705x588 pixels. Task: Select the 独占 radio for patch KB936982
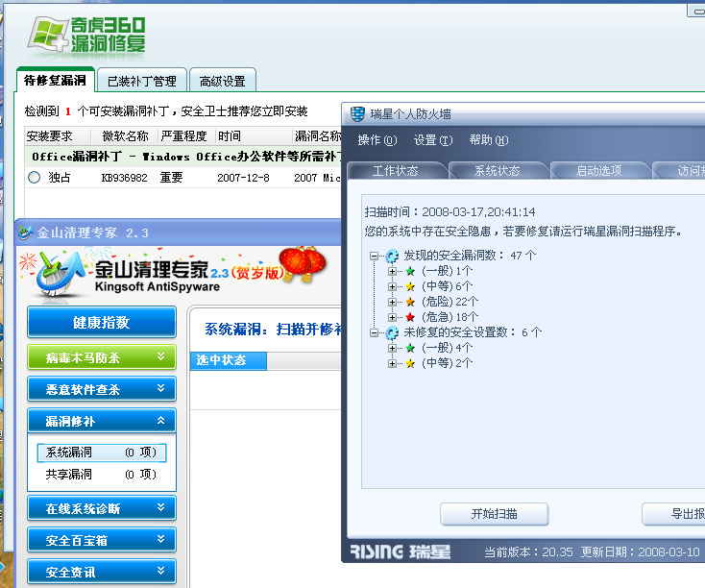[35, 177]
